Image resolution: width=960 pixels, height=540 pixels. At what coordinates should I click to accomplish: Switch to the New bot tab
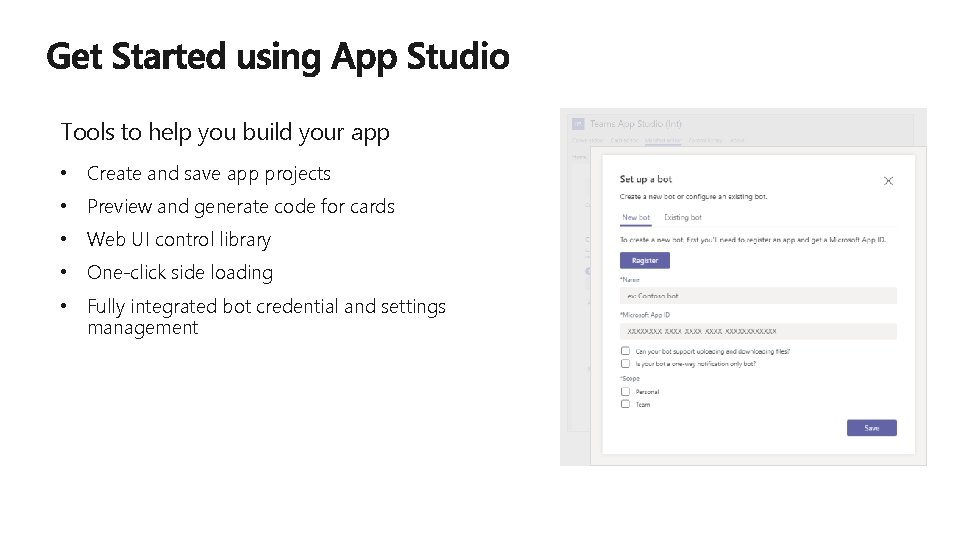pos(636,217)
